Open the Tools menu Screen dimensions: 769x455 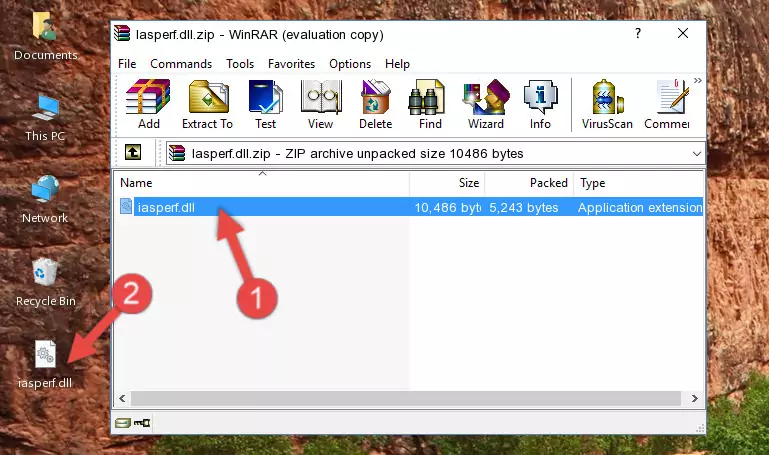pos(240,64)
